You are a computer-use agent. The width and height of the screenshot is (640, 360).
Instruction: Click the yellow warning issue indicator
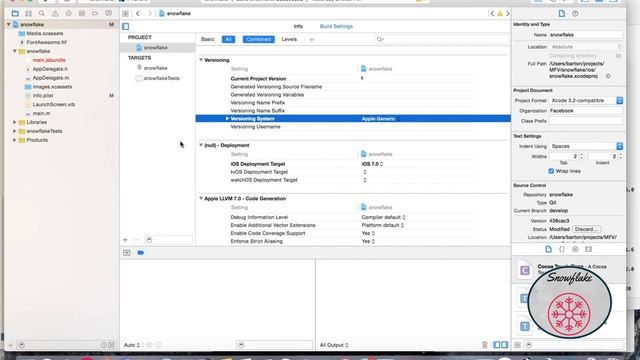coord(500,13)
